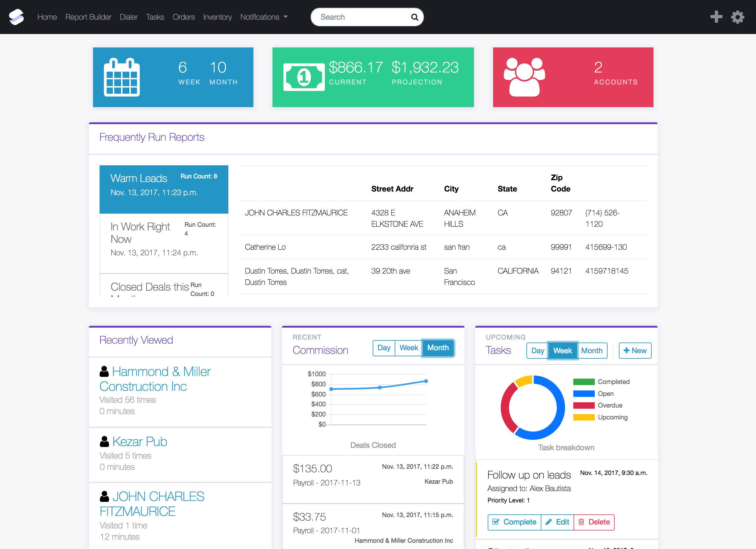Click the calendar icon on blue card
The image size is (756, 549).
click(x=122, y=77)
